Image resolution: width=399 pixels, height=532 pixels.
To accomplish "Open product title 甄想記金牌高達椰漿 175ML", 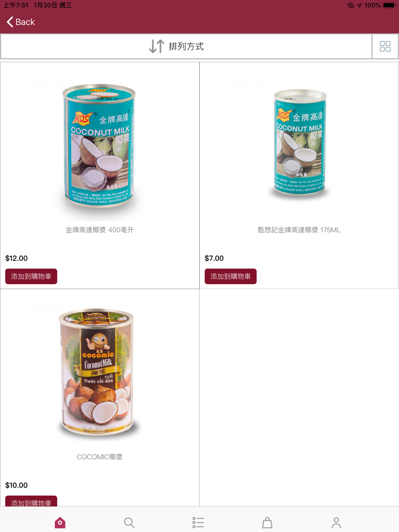I will (x=299, y=230).
